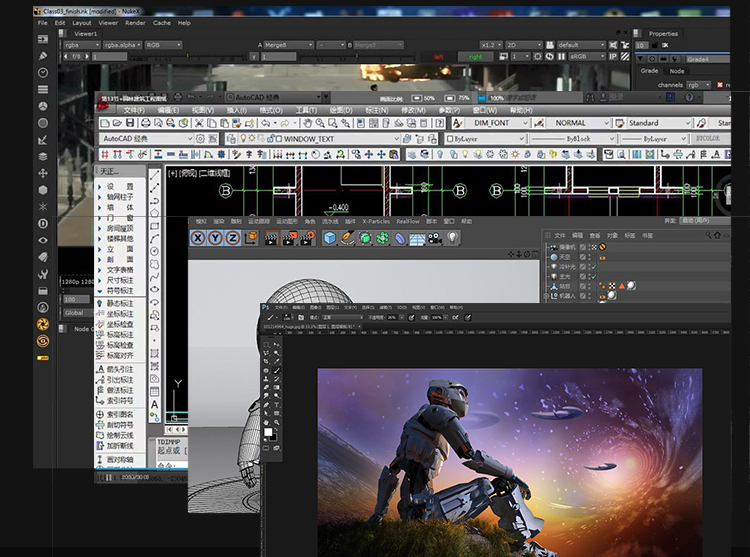The height and width of the screenshot is (557, 750).
Task: Click the red left view button in Nuke
Action: coord(439,56)
